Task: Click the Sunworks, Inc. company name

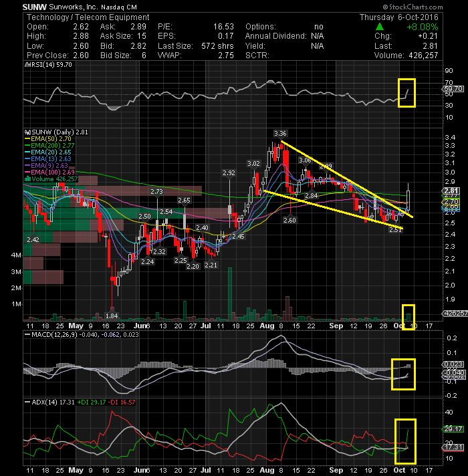Action: pyautogui.click(x=73, y=7)
